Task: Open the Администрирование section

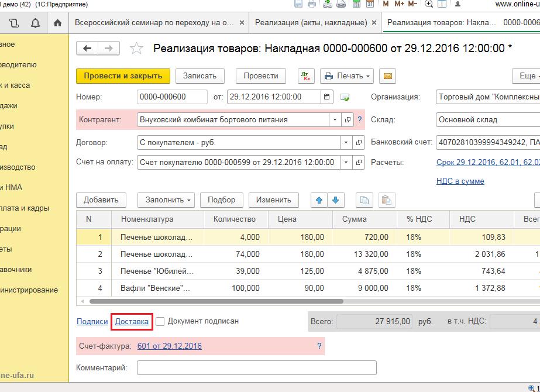Action: coord(29,290)
